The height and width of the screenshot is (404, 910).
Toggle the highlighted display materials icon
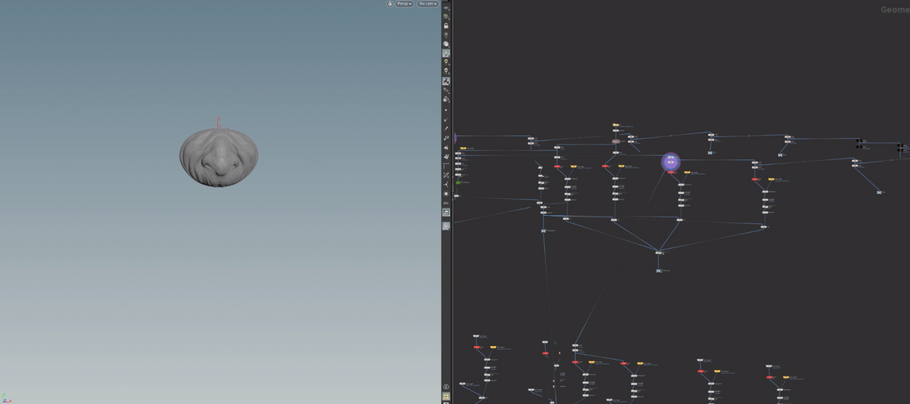[x=446, y=81]
